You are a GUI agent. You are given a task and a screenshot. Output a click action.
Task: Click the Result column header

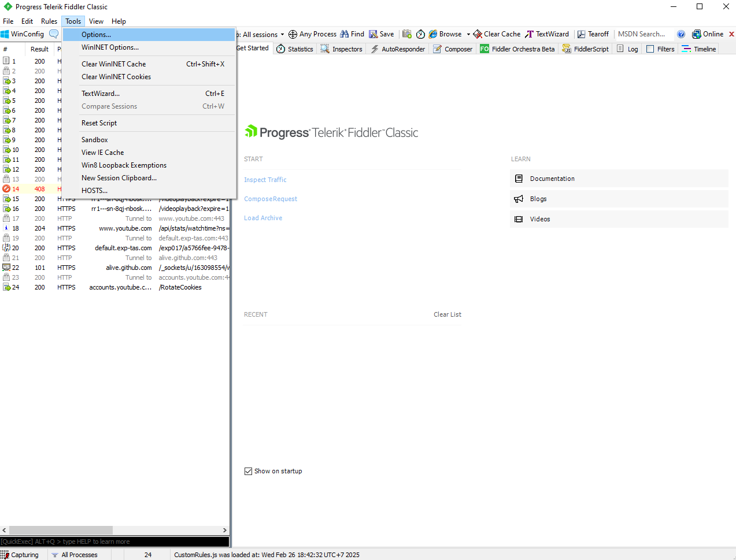pyautogui.click(x=39, y=49)
